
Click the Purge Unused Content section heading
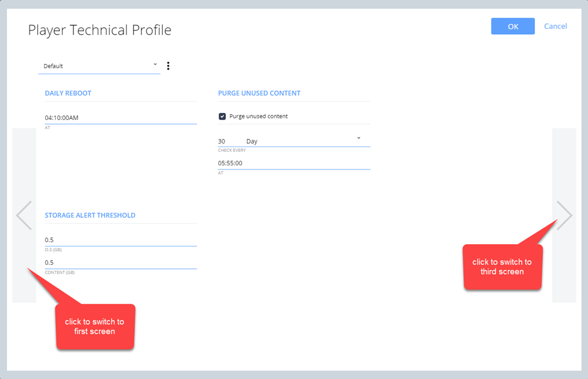pos(259,93)
